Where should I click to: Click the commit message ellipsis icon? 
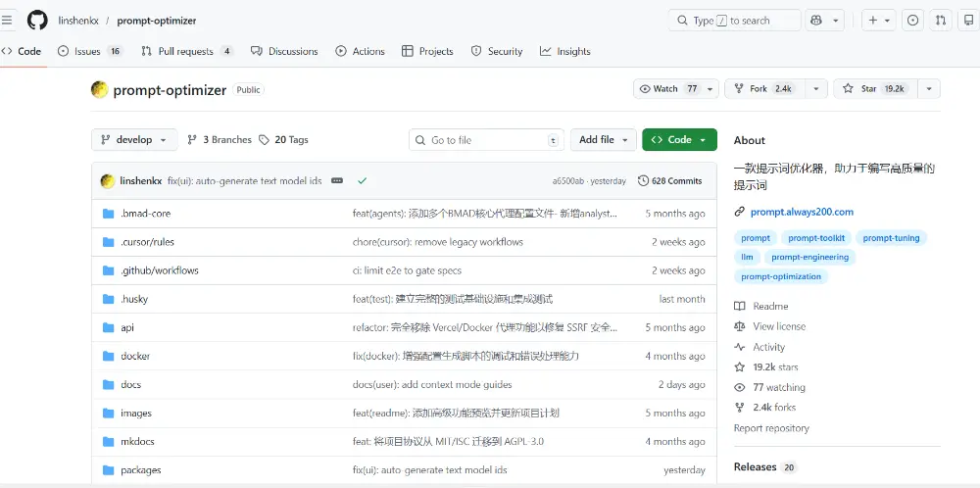tap(337, 180)
